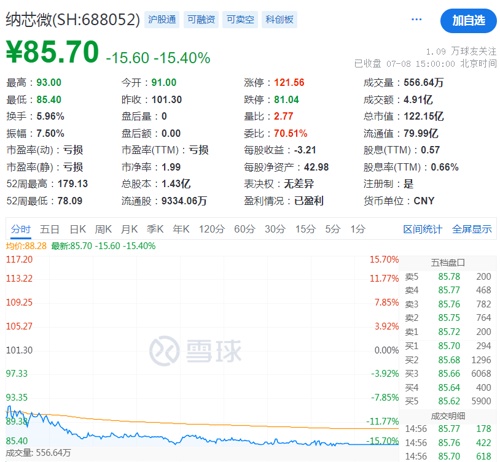Choose the 1分 interval tab

pyautogui.click(x=358, y=229)
